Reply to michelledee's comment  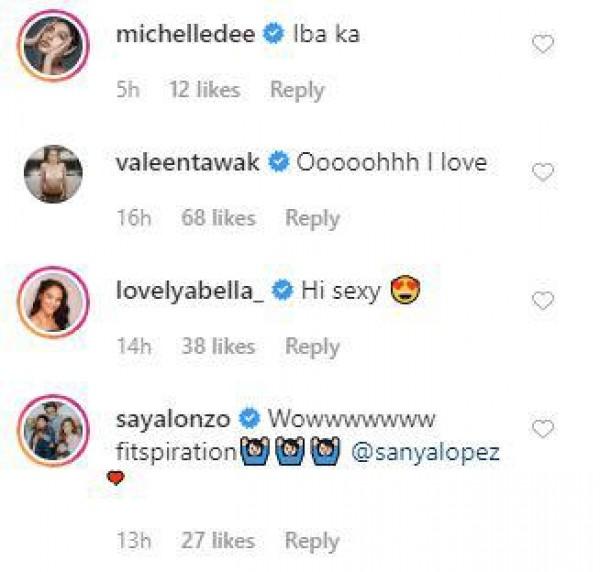point(297,90)
